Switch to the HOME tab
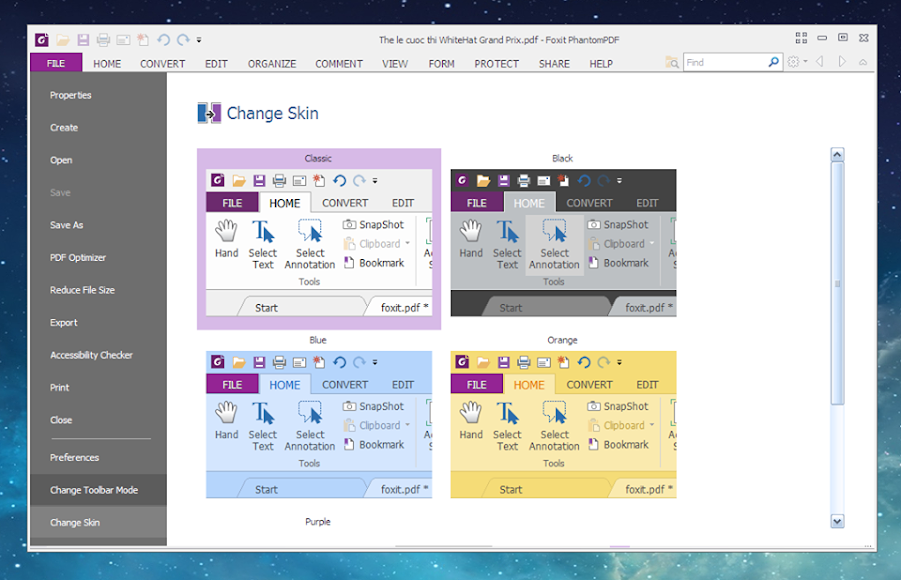This screenshot has width=901, height=580. click(107, 64)
